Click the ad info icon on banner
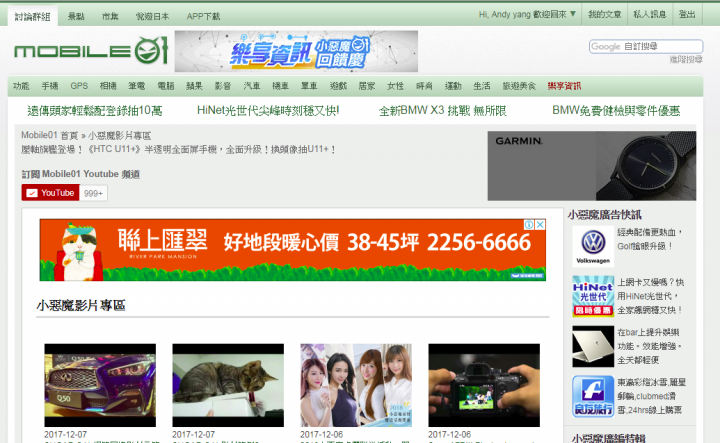 point(529,224)
